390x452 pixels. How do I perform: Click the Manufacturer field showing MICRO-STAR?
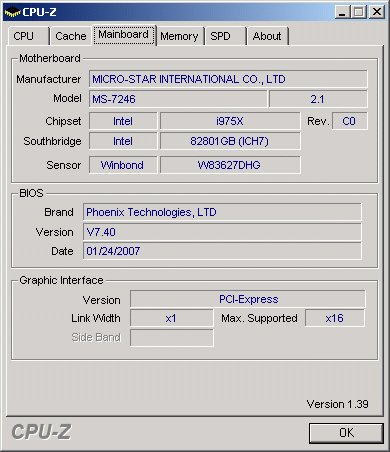coord(228,79)
